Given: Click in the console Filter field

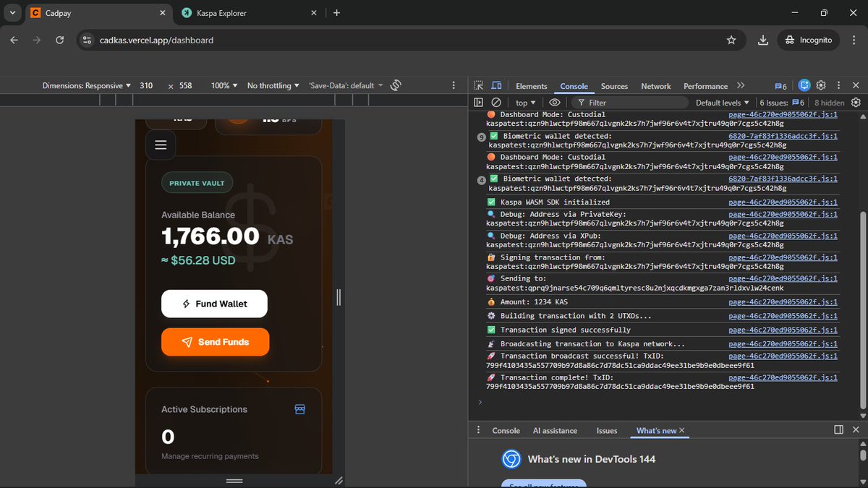Looking at the screenshot, I should (631, 103).
